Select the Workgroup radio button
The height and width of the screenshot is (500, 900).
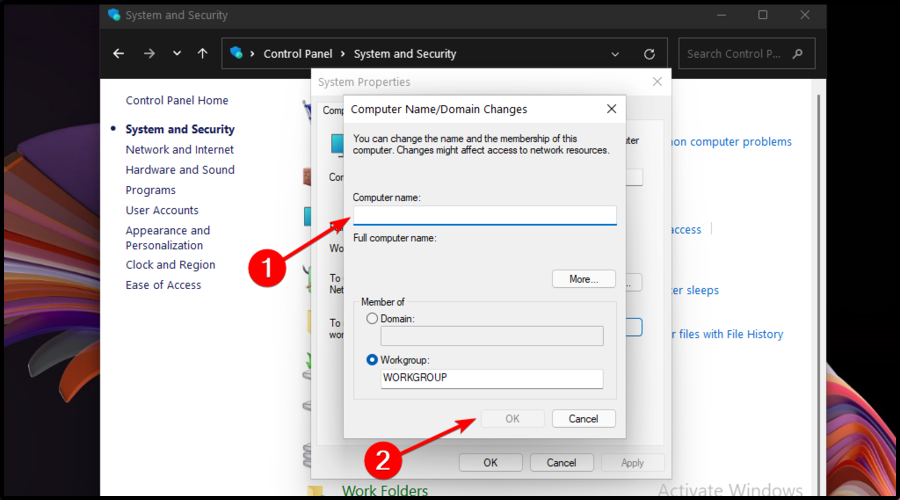tap(372, 360)
